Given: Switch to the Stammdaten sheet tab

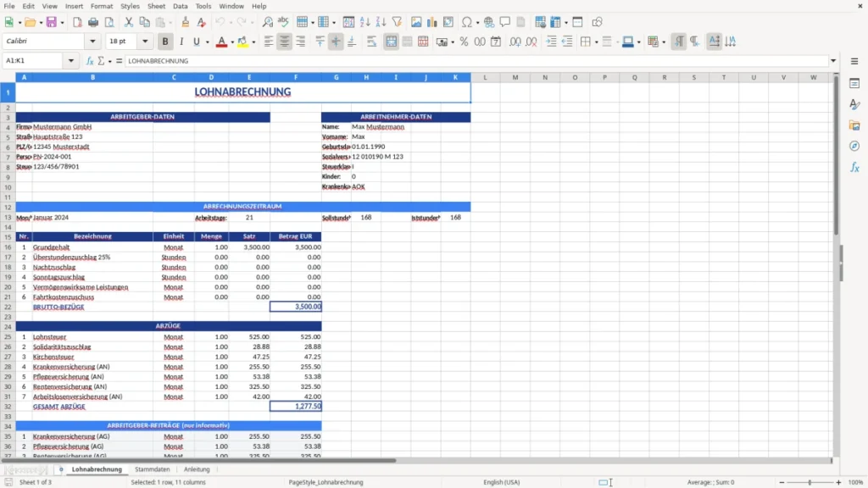Looking at the screenshot, I should [153, 469].
